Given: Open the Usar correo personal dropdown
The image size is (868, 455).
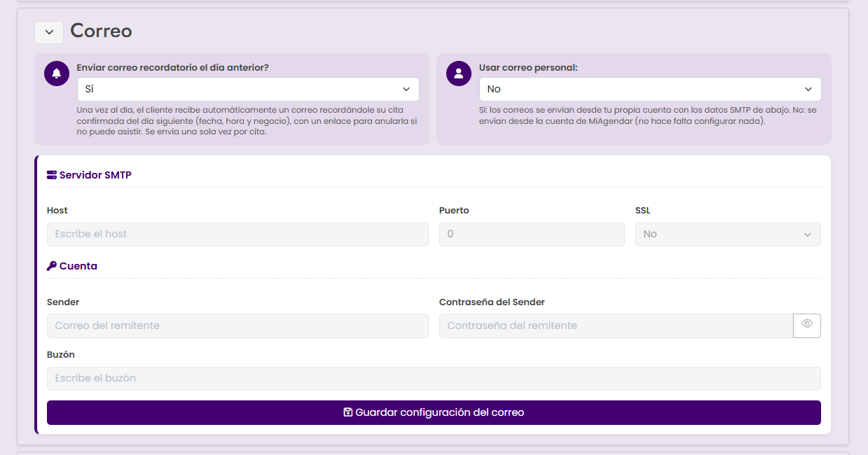Looking at the screenshot, I should (x=650, y=89).
